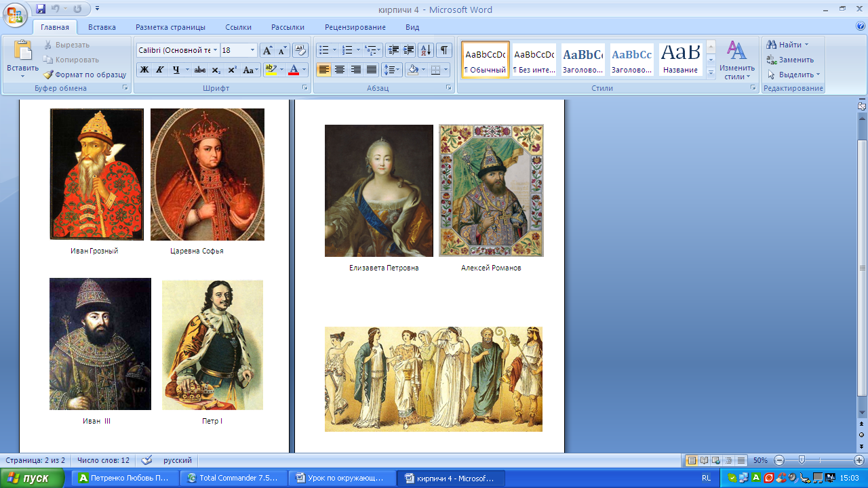Open Изменить стили menu
868x488 pixels.
tap(737, 60)
